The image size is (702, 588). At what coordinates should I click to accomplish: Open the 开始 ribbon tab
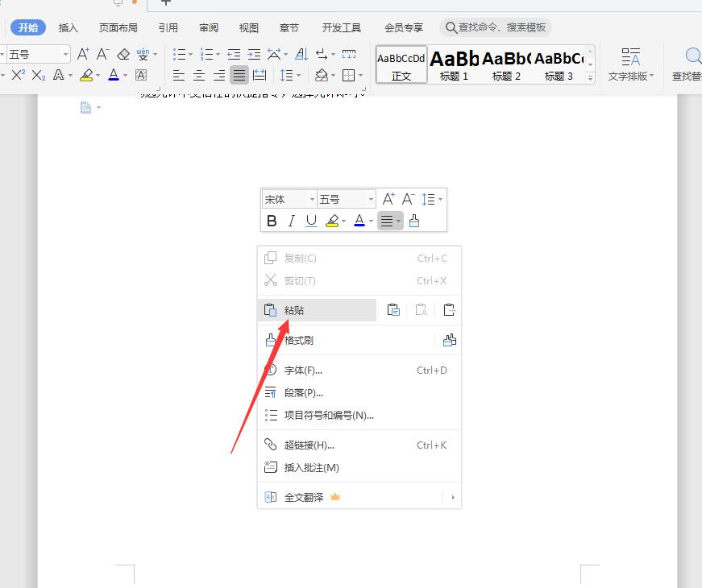(x=27, y=27)
